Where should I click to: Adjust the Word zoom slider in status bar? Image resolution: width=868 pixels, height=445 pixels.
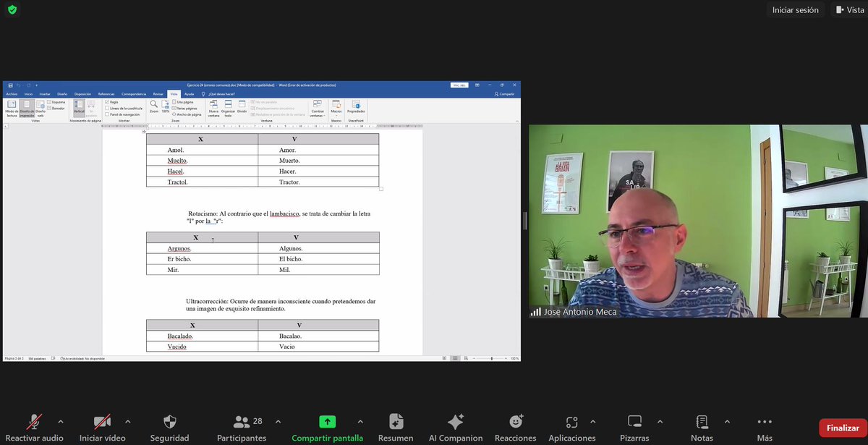coord(492,358)
